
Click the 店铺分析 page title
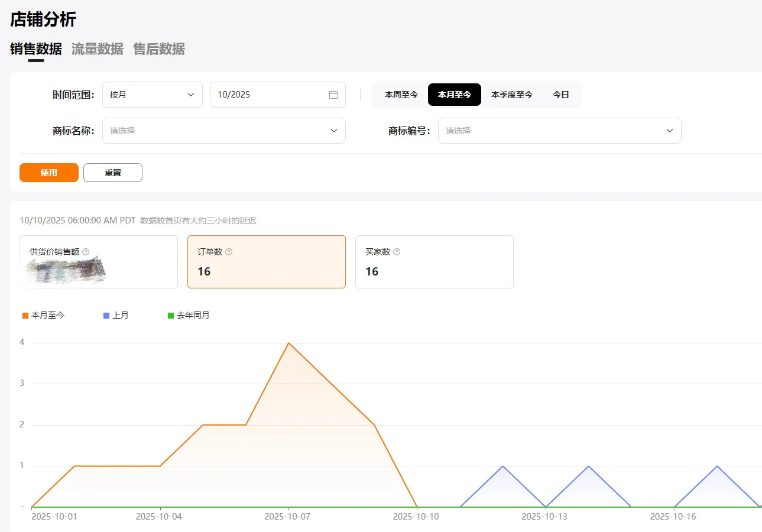point(43,20)
